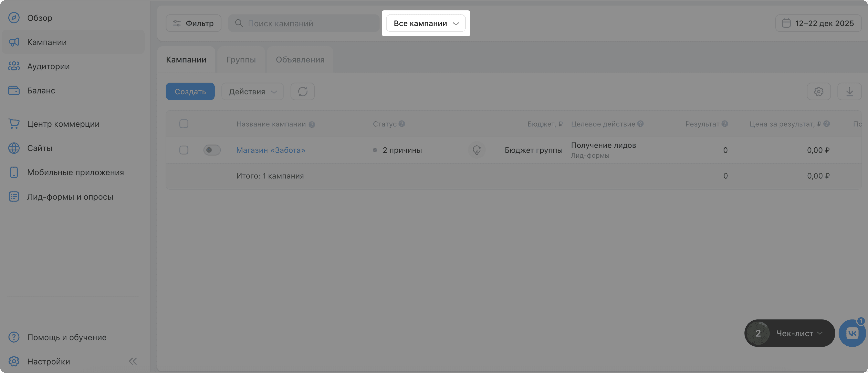Check the Магазин «Забота» row checkbox
The width and height of the screenshot is (868, 373).
click(184, 150)
